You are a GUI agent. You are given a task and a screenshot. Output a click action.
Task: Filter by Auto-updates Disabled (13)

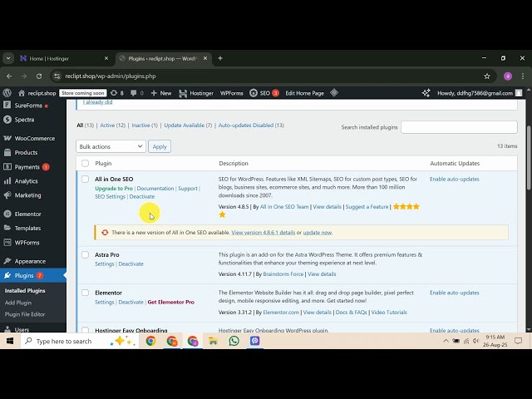(251, 126)
